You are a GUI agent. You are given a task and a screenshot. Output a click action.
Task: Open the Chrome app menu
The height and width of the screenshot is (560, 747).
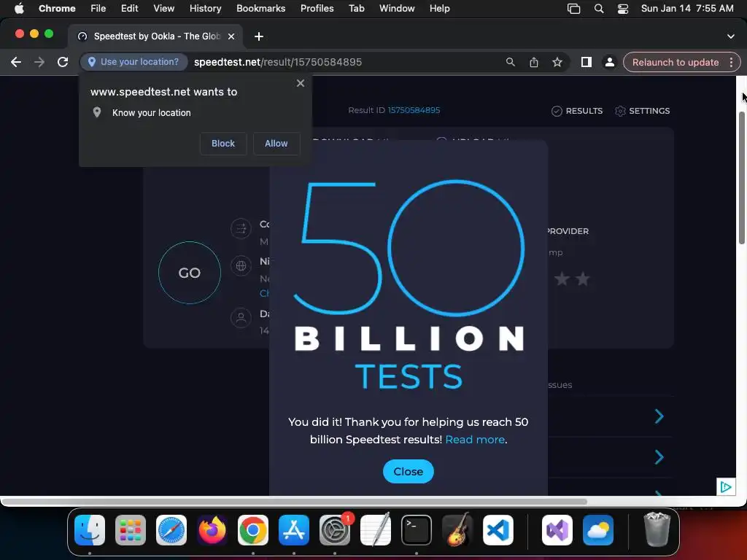pyautogui.click(x=57, y=9)
